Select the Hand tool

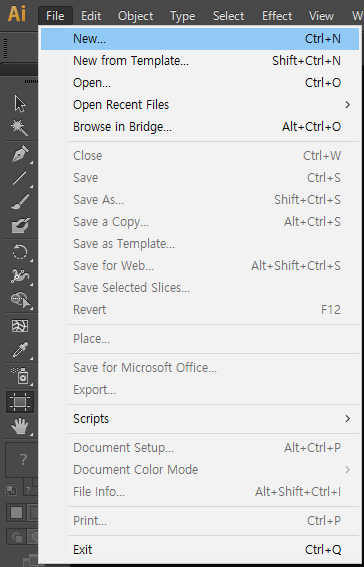click(x=20, y=425)
